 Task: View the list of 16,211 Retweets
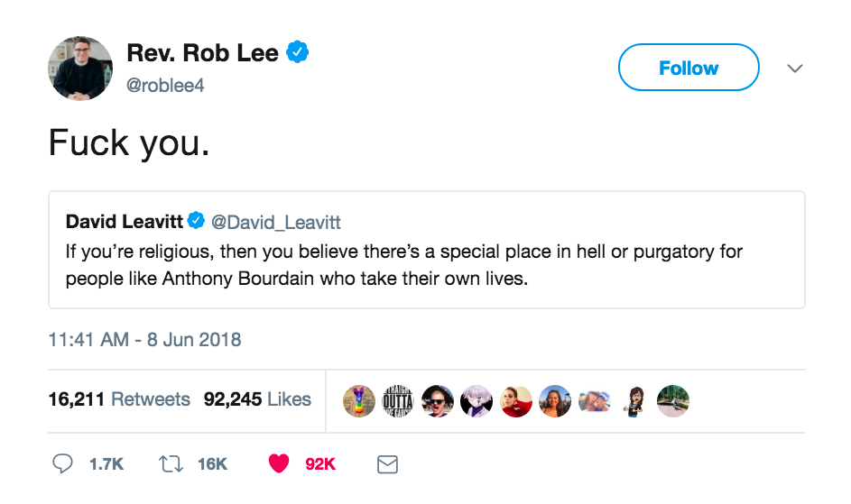[119, 399]
